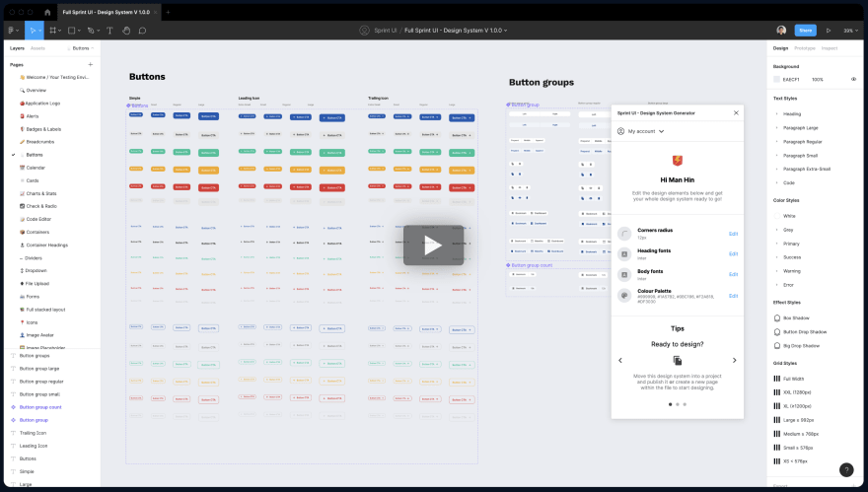
Task: Show previous tip with left arrow
Action: 620,360
